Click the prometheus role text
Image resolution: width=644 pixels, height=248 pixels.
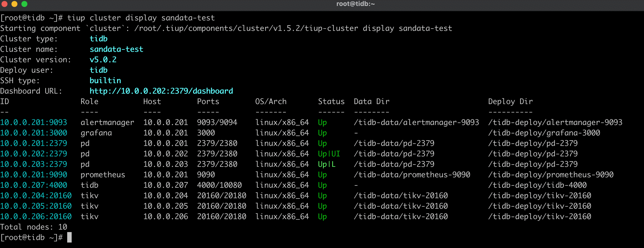103,175
